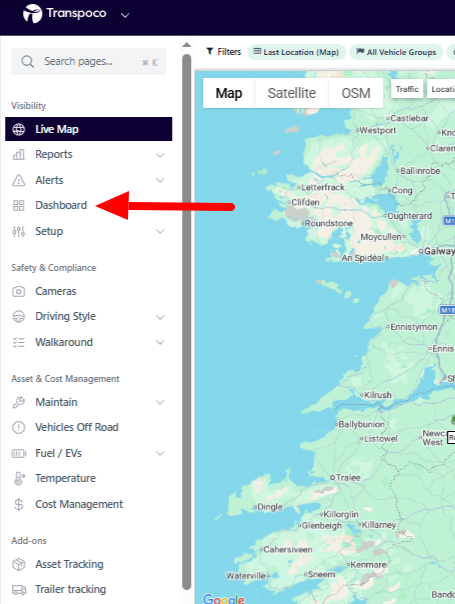Open the Live Map page
455x604 pixels.
coord(89,129)
